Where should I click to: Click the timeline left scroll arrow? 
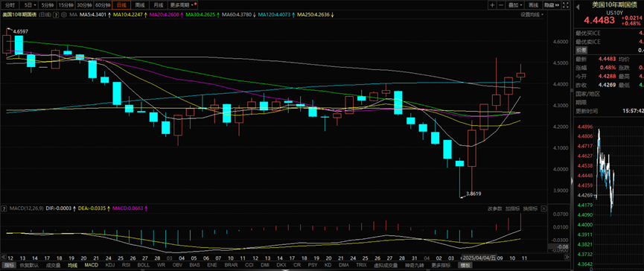[2, 258]
